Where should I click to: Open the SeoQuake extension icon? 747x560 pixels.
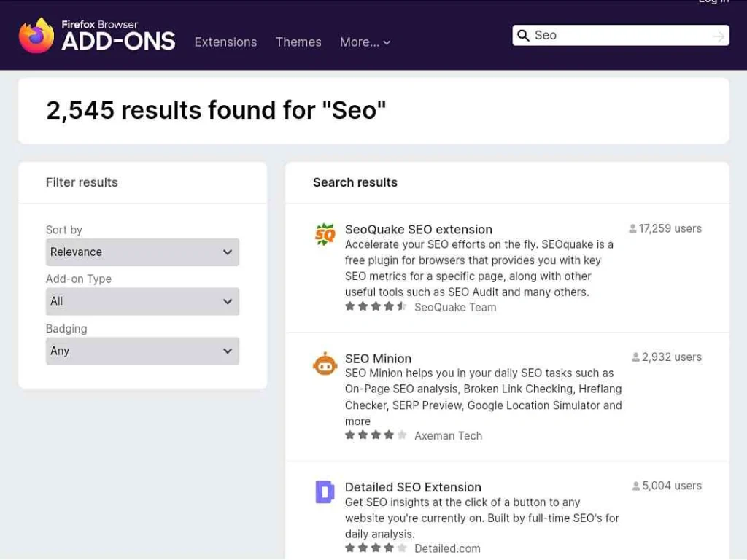(325, 234)
